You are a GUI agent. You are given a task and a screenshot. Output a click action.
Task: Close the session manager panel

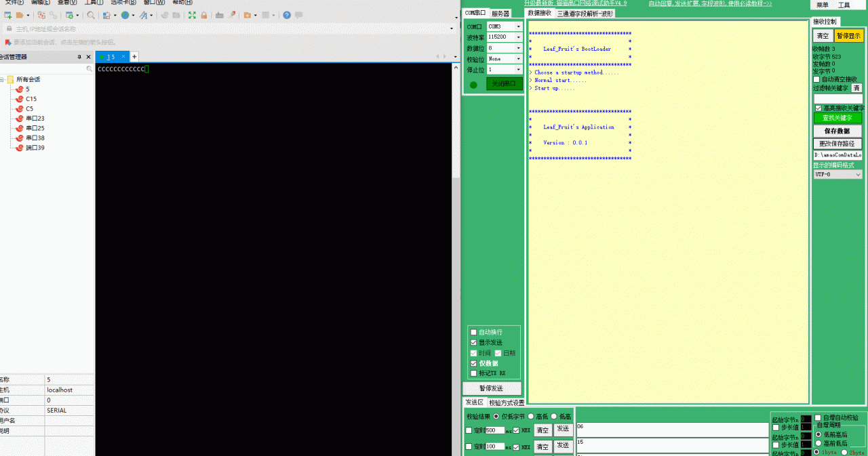(90, 57)
